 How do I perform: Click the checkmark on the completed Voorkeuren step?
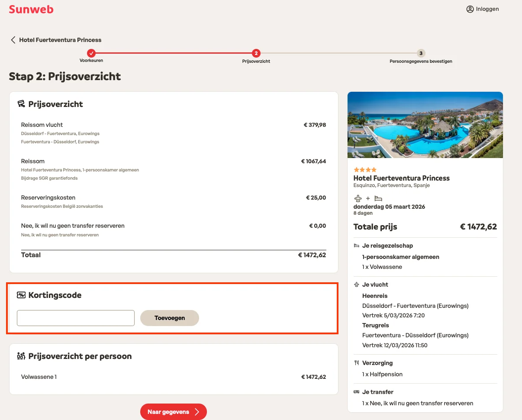[91, 54]
